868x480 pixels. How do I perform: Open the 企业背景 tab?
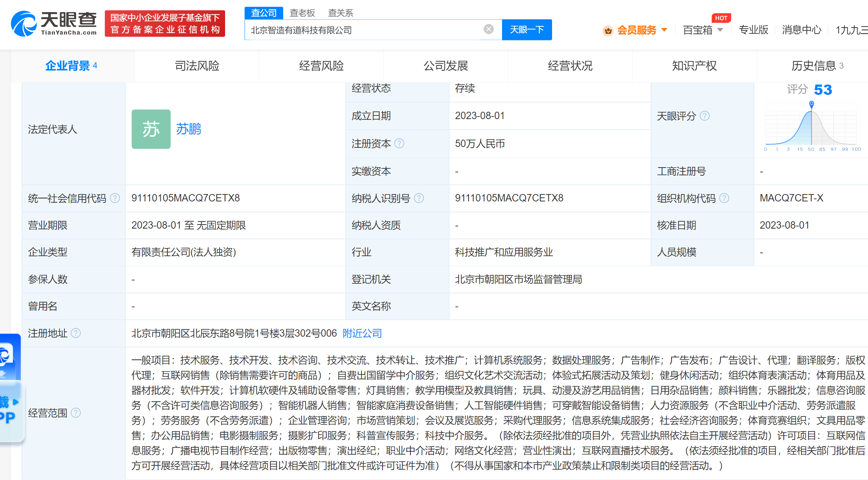(x=72, y=66)
